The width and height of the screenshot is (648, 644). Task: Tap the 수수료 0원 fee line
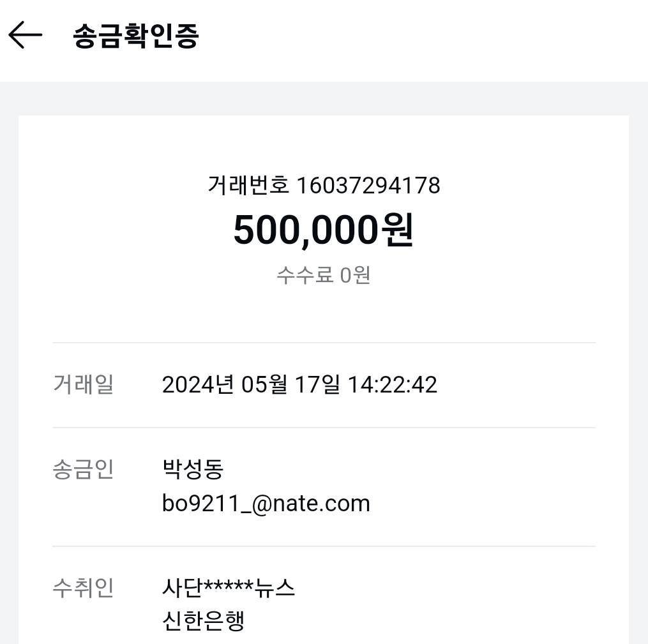click(x=324, y=275)
